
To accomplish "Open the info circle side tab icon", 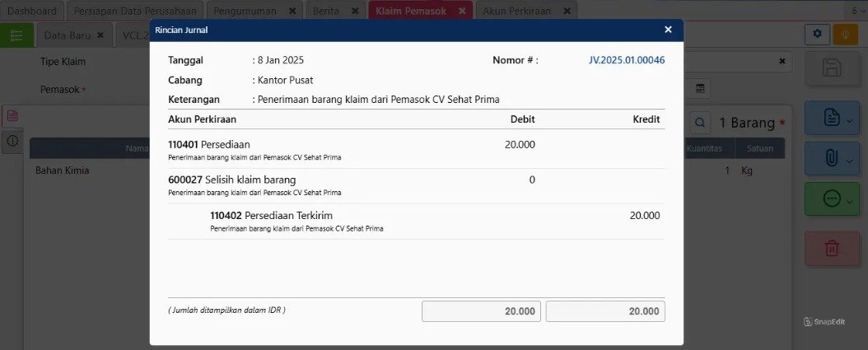I will click(x=12, y=141).
